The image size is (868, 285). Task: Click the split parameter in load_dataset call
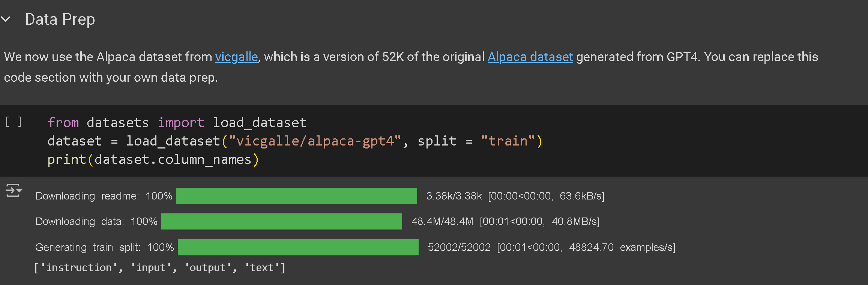tap(437, 141)
